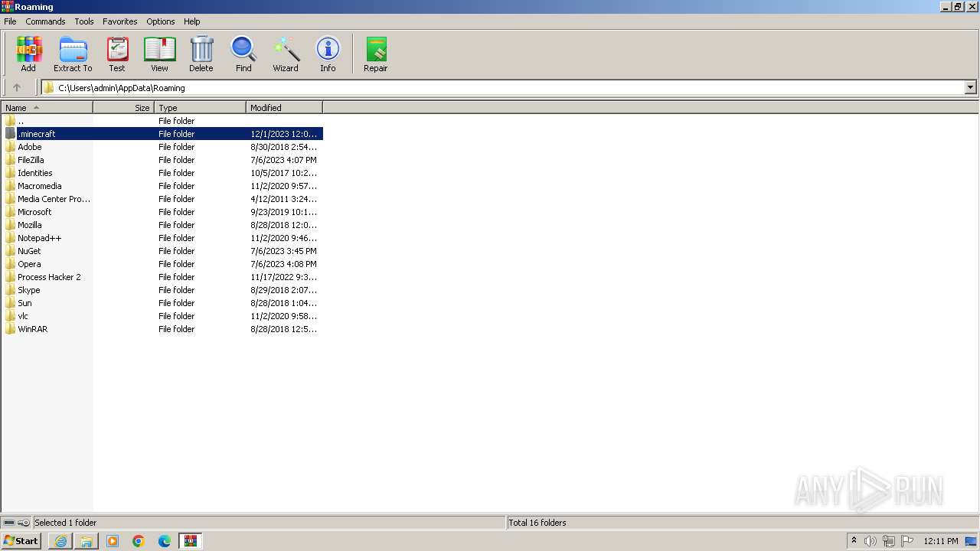
Task: Click the Extract To toolbar icon
Action: (73, 54)
